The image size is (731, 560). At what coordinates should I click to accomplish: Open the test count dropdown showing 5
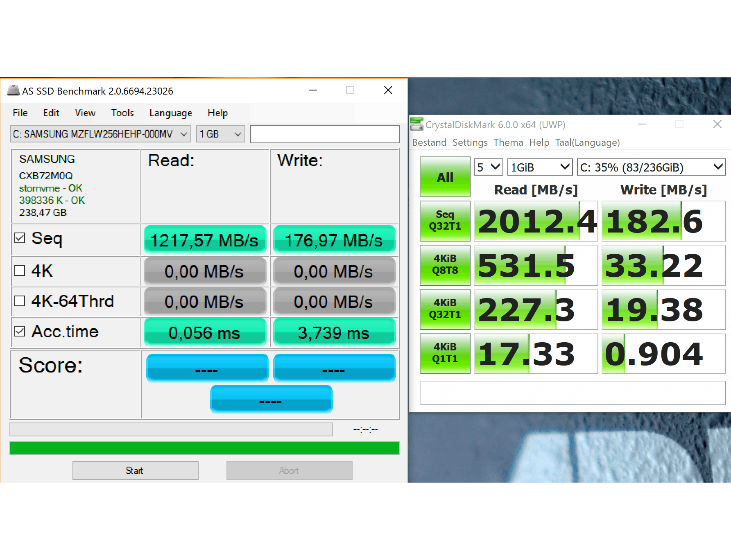click(x=489, y=167)
